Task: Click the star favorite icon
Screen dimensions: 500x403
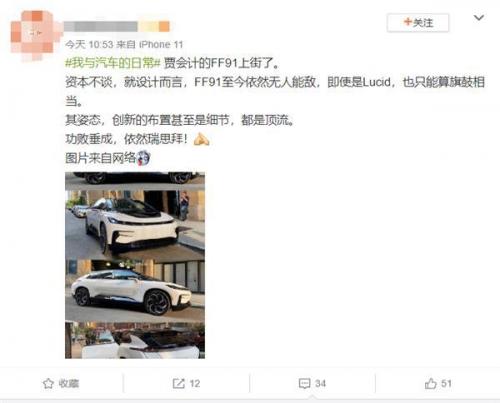Action: 48,383
